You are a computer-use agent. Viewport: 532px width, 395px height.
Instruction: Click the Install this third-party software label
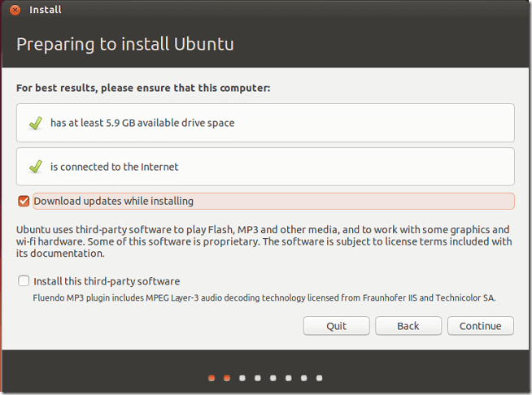click(107, 281)
